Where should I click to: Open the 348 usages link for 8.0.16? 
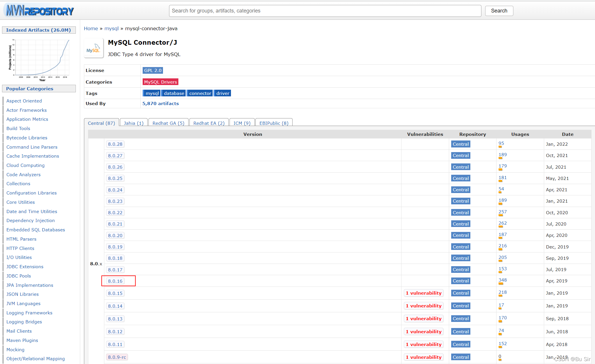tap(503, 280)
